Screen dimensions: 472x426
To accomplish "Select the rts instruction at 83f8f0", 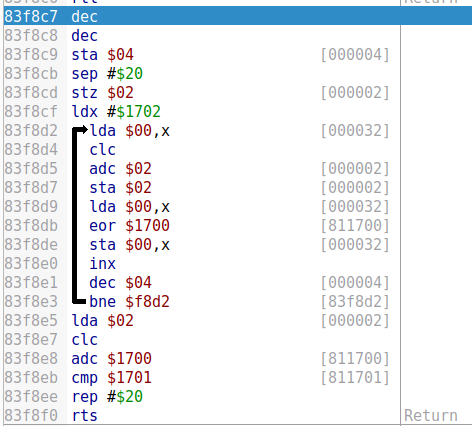I will (84, 415).
